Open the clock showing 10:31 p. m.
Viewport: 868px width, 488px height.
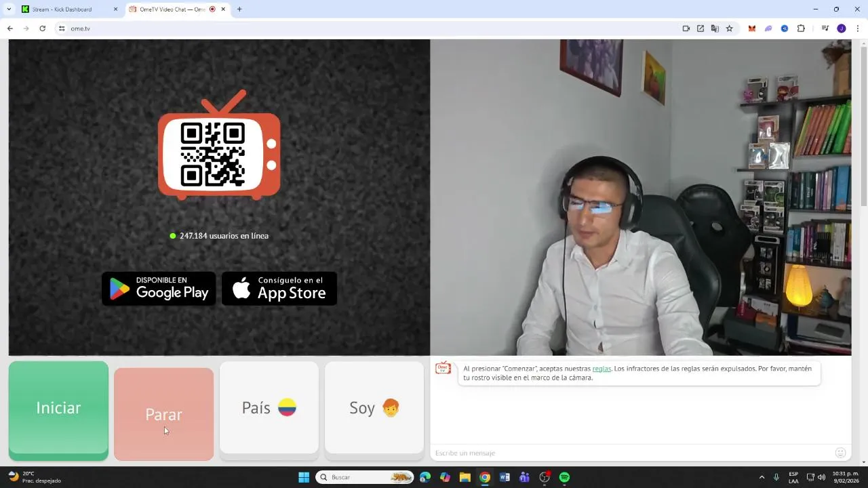point(846,477)
